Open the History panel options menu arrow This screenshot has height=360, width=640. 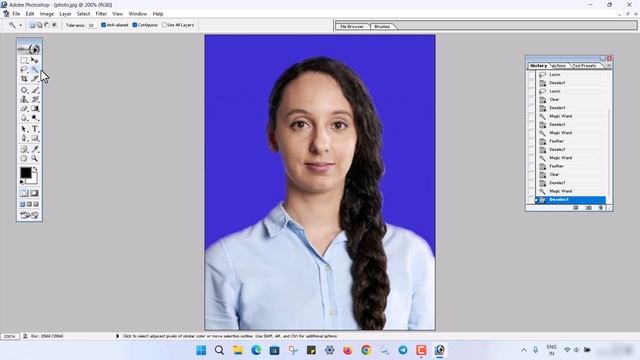click(x=609, y=65)
